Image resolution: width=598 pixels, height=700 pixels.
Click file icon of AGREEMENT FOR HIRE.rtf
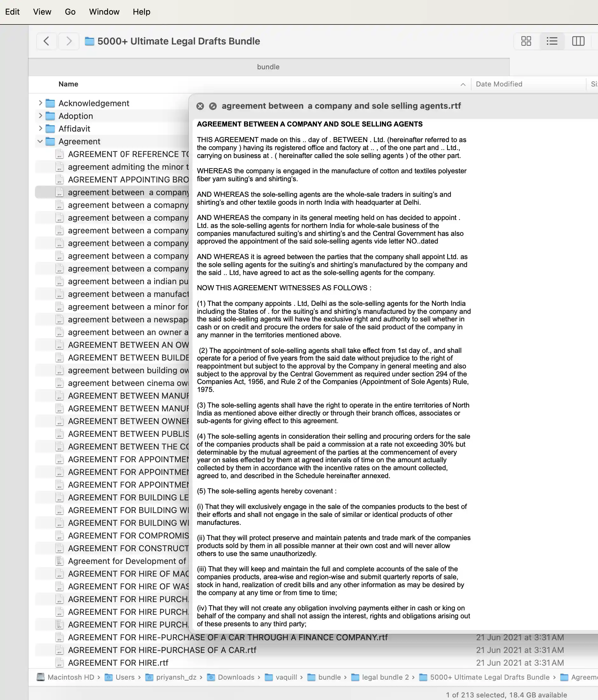59,663
